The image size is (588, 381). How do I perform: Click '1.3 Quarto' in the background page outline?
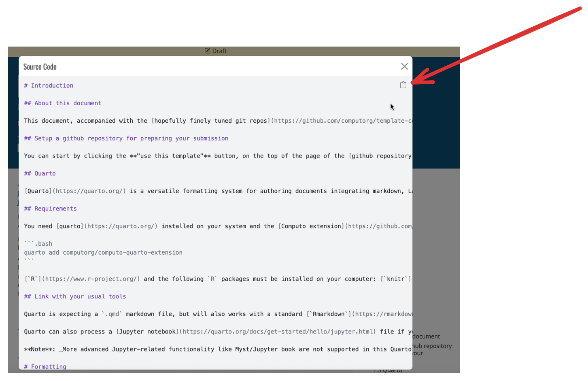pos(388,370)
